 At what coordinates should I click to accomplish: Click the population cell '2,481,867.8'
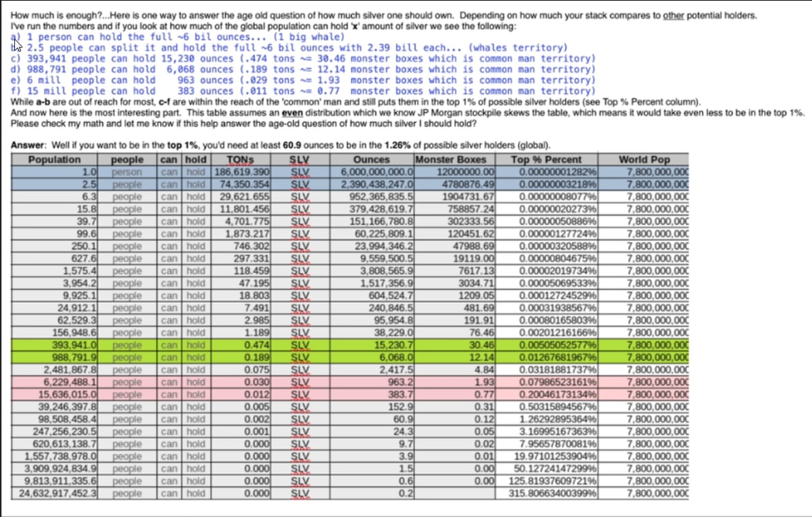click(54, 370)
